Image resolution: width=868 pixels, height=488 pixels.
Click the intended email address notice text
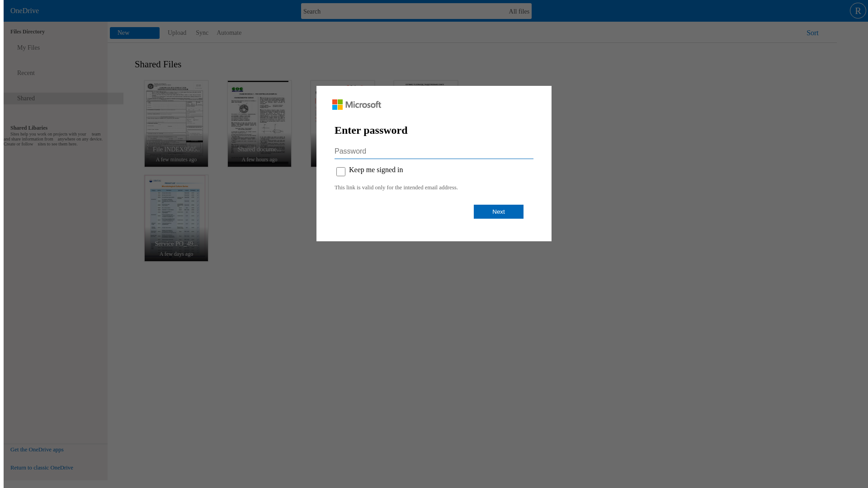coord(396,188)
